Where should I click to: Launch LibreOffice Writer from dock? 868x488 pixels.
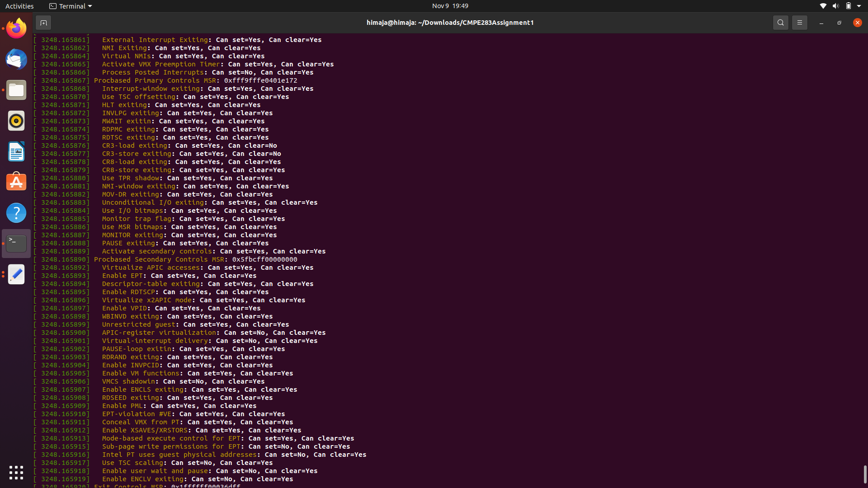tap(16, 151)
